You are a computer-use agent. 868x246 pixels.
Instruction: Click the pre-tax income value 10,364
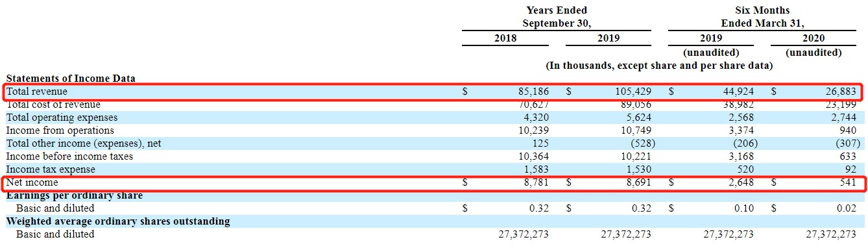pos(533,156)
